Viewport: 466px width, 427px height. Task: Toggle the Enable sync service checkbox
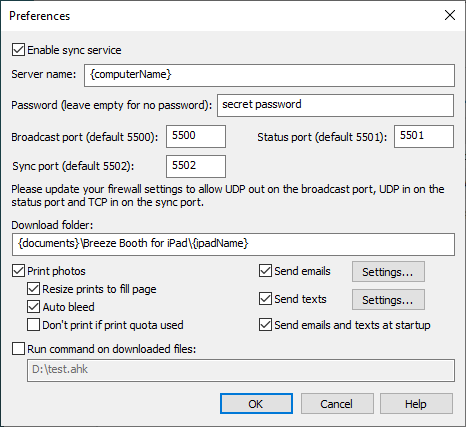coord(18,50)
